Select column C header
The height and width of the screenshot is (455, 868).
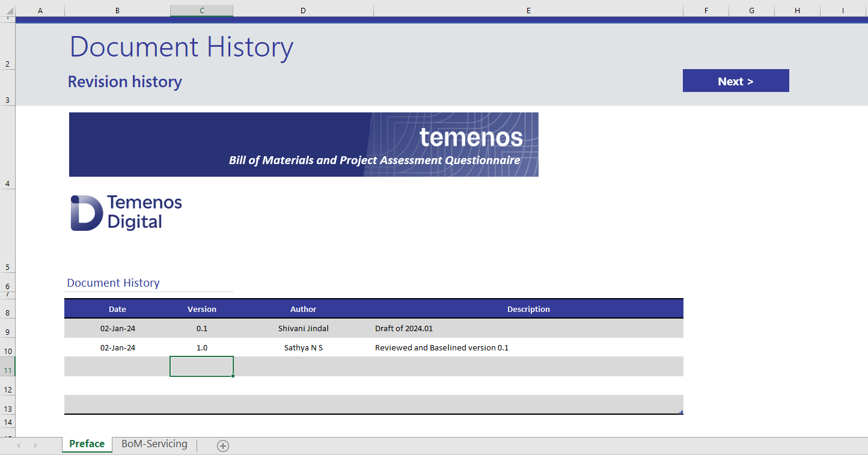(x=202, y=10)
